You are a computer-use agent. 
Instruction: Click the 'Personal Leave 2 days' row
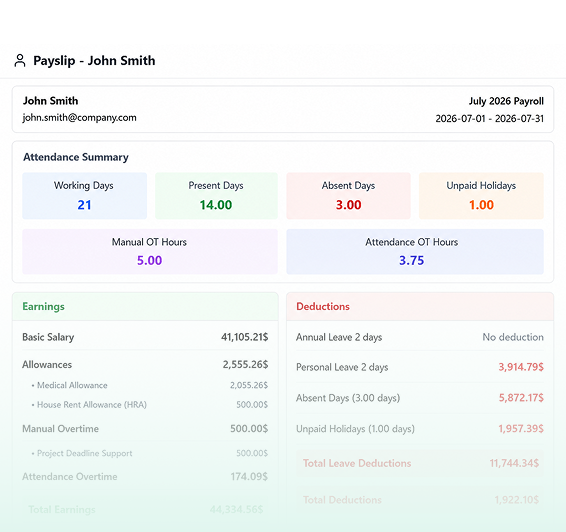tap(420, 367)
